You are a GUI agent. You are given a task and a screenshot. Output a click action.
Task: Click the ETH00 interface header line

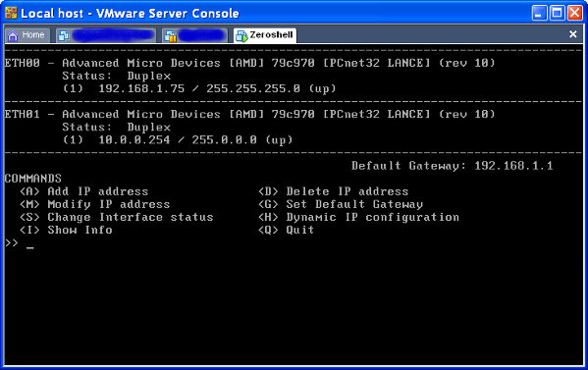tap(249, 63)
